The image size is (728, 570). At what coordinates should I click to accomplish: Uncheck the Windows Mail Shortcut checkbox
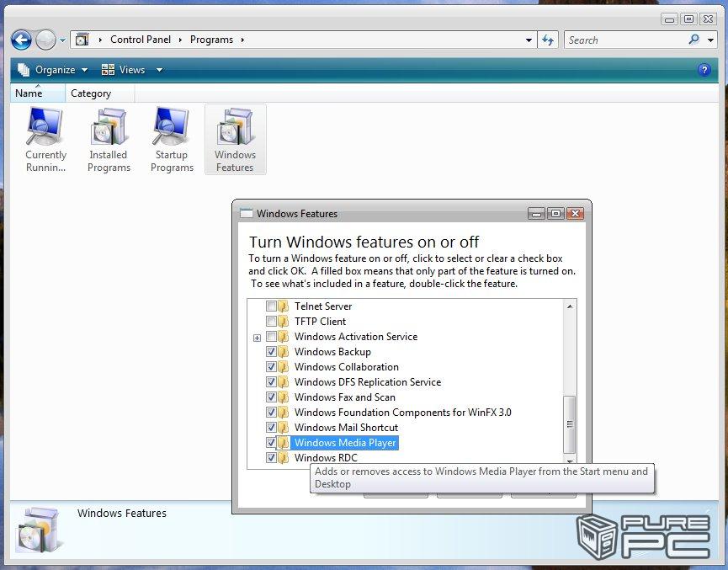(271, 428)
